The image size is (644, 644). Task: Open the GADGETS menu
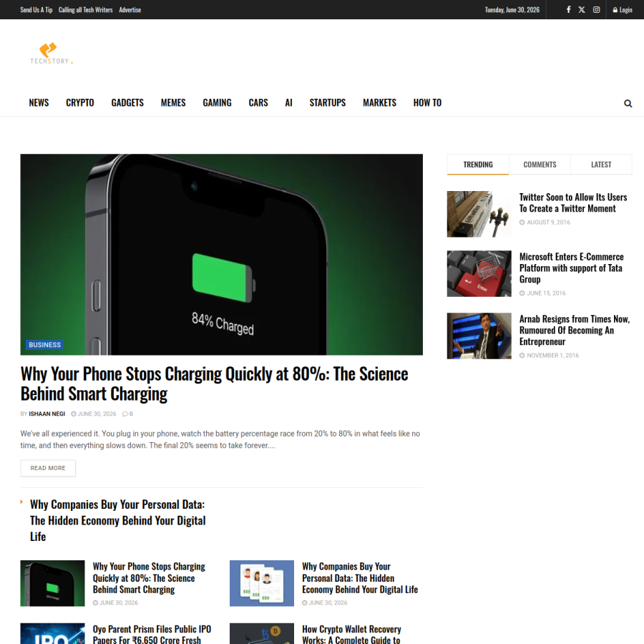coord(127,102)
